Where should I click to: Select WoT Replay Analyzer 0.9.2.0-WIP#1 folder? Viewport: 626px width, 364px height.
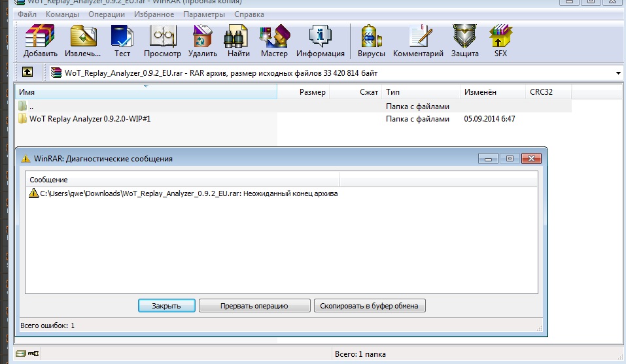(x=90, y=119)
